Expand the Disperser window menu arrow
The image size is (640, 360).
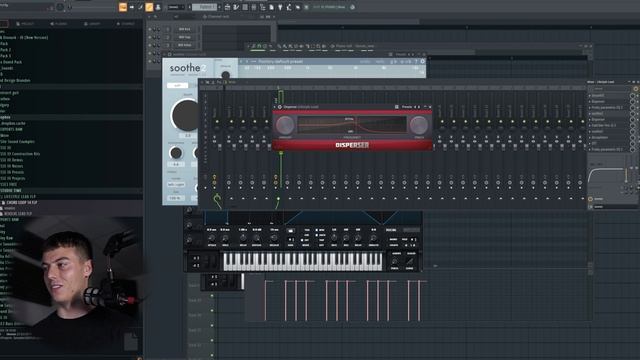point(275,107)
